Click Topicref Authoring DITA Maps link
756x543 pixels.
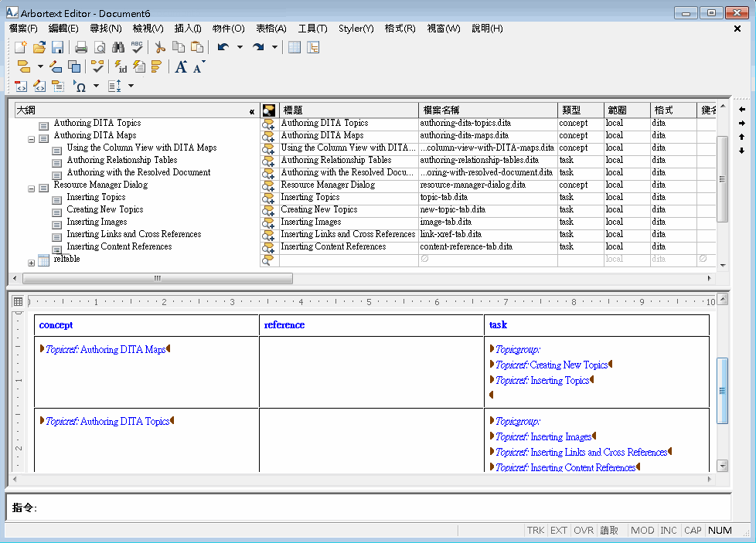tap(106, 349)
